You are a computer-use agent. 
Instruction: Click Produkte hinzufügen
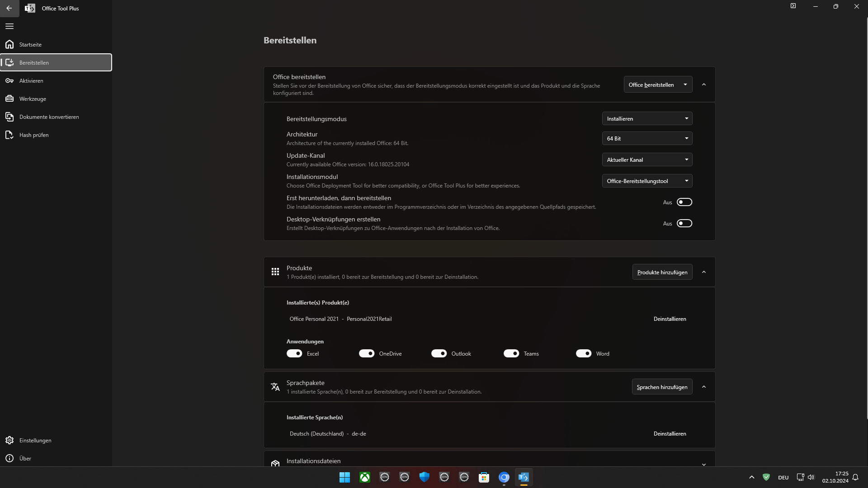click(x=662, y=272)
